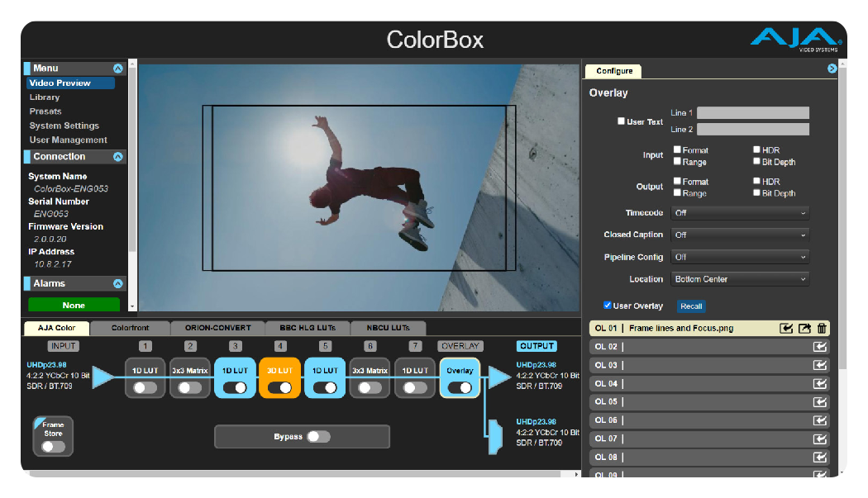Delete overlay OL 01 with trash icon
Image resolution: width=868 pixels, height=498 pixels.
(x=822, y=328)
